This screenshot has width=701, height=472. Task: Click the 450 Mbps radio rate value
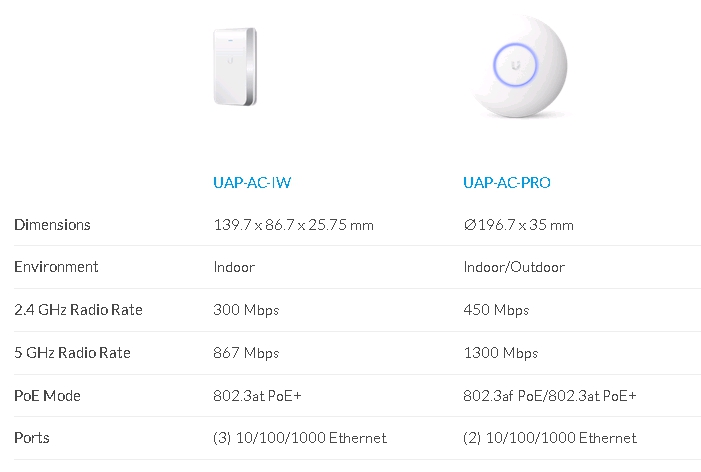(496, 310)
